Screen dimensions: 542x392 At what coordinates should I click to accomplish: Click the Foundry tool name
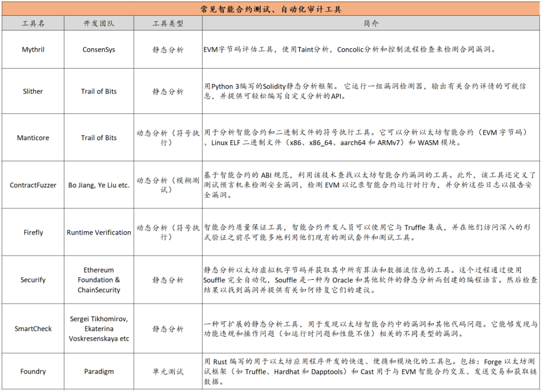[32, 371]
